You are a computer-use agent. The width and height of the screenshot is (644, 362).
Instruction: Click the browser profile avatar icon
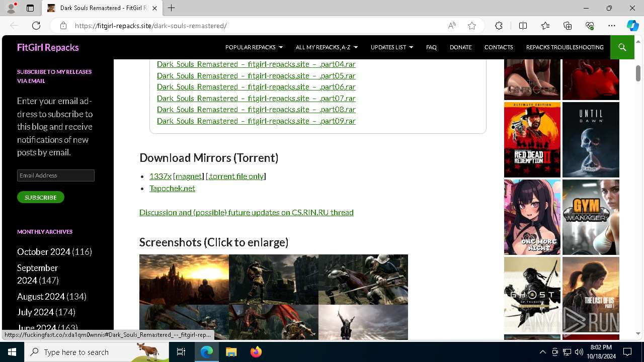click(11, 8)
